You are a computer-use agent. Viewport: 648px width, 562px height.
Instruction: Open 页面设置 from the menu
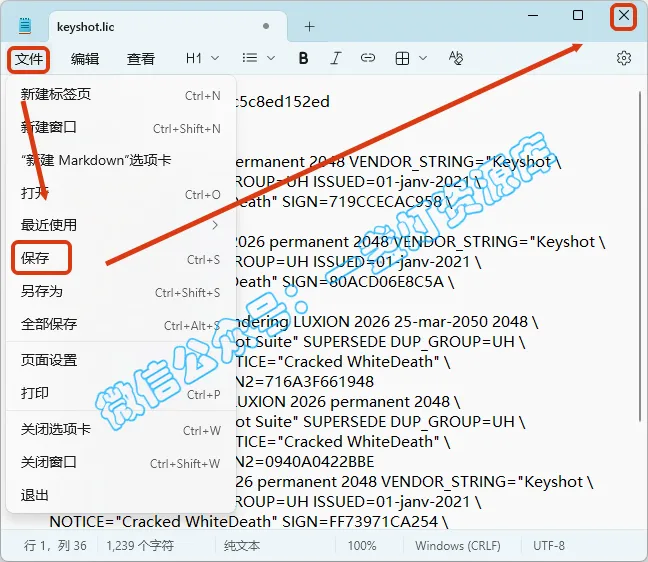click(x=121, y=360)
